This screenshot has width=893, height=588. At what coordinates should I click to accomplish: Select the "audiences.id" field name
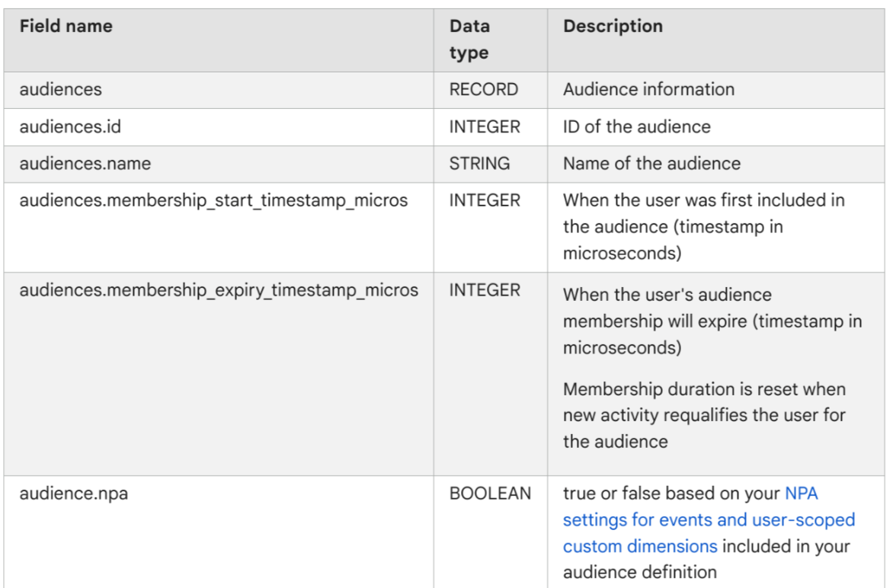point(70,126)
